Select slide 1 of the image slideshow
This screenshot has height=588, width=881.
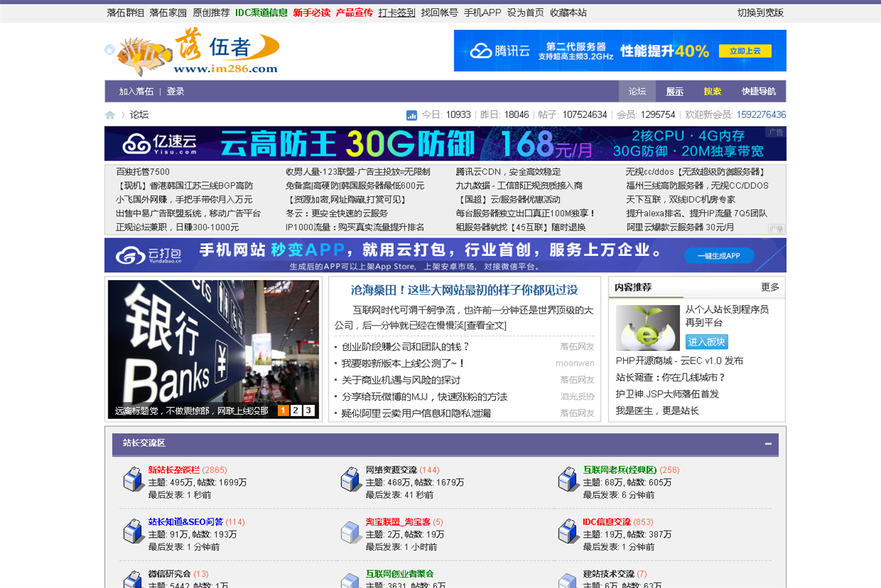pos(283,410)
